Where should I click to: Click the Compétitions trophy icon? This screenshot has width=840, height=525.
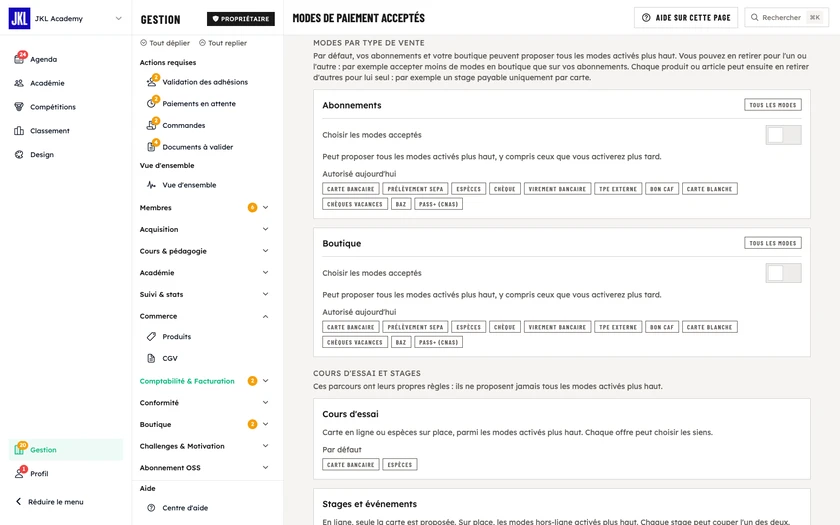tap(19, 107)
